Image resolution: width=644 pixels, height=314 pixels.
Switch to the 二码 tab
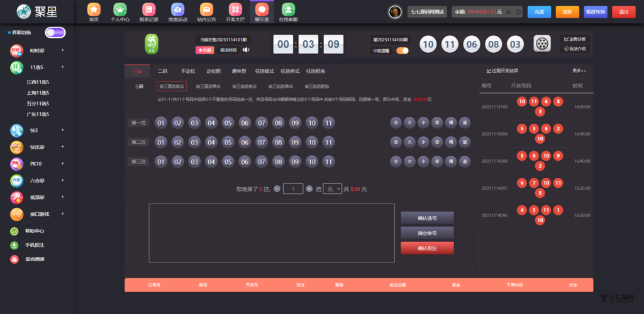(x=162, y=71)
